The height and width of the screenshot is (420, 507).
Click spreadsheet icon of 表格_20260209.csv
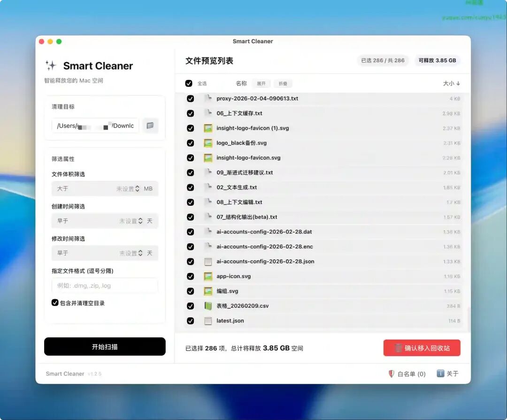click(x=208, y=306)
